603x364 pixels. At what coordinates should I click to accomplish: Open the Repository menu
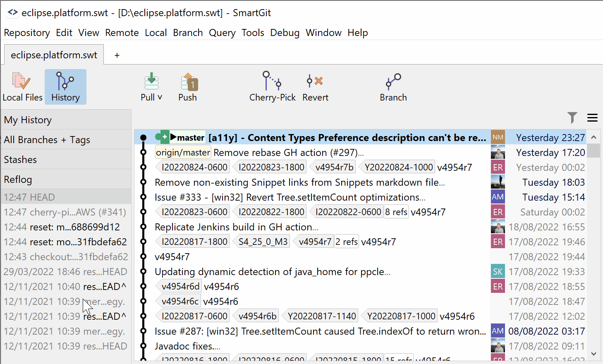pos(27,33)
